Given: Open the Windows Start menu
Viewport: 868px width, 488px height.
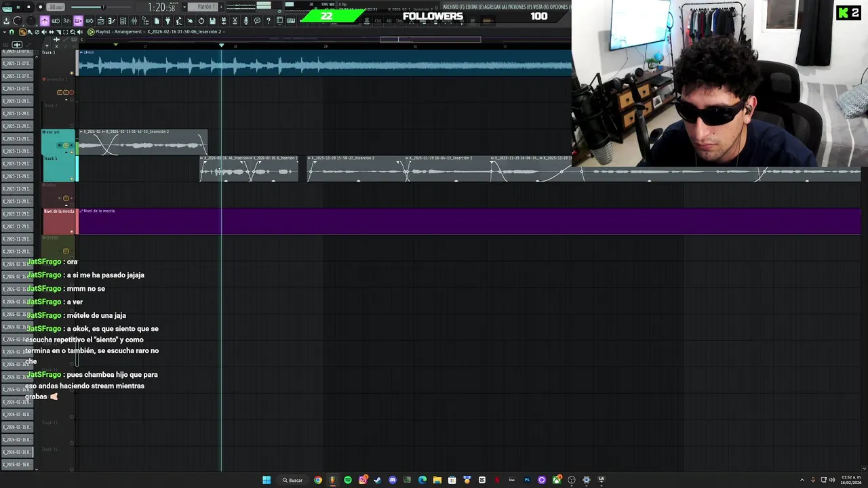Looking at the screenshot, I should coord(267,480).
